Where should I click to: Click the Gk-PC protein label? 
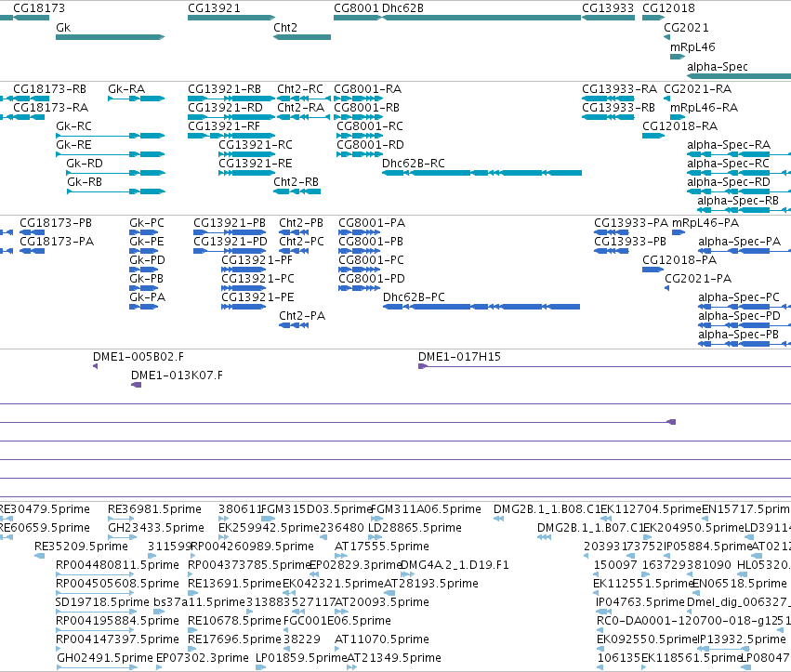pos(147,223)
